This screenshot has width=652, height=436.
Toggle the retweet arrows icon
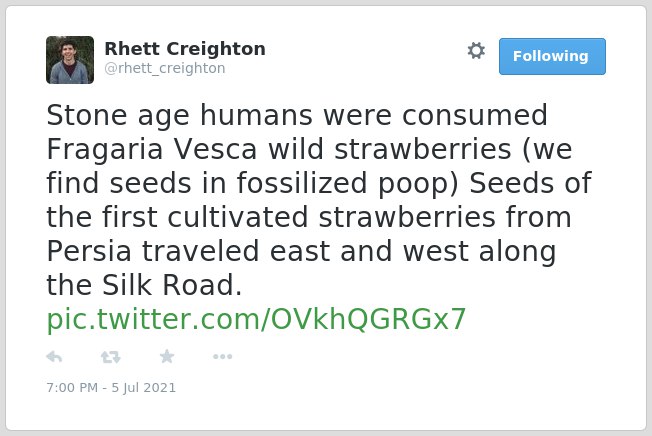click(111, 357)
